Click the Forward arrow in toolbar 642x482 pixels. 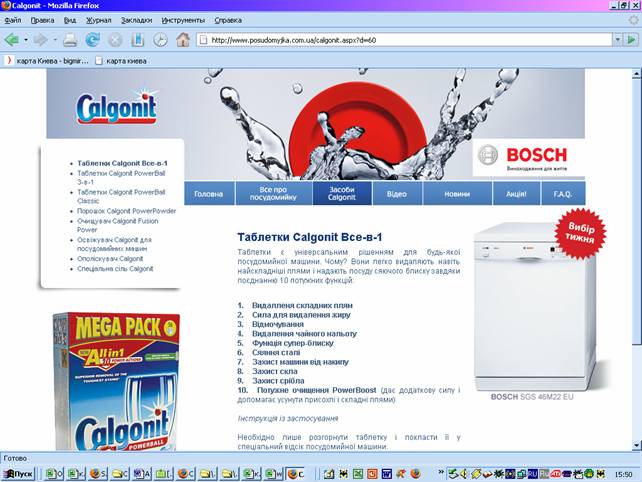(40, 40)
